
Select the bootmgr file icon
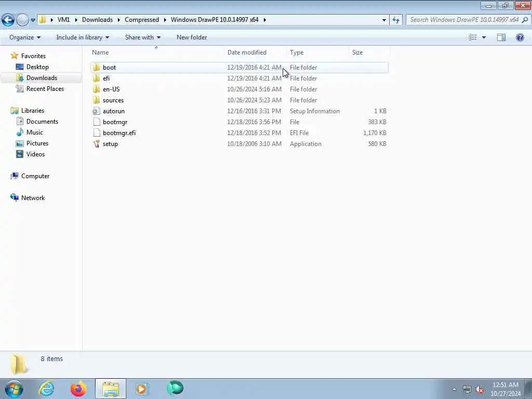(x=96, y=122)
